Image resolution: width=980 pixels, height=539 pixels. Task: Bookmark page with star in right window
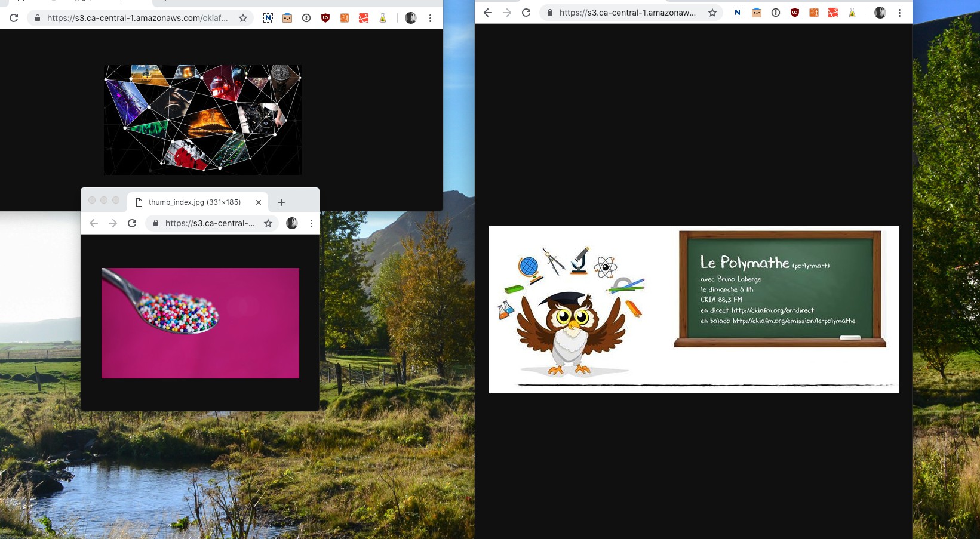pos(712,13)
